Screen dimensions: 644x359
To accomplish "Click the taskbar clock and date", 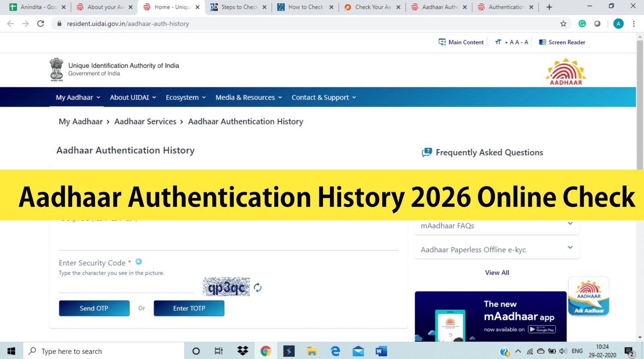I will click(x=602, y=351).
